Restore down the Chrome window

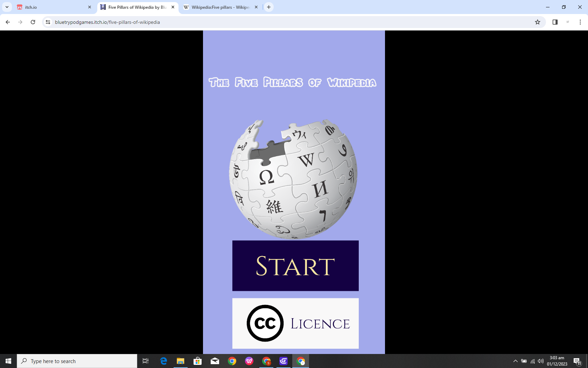tap(564, 7)
